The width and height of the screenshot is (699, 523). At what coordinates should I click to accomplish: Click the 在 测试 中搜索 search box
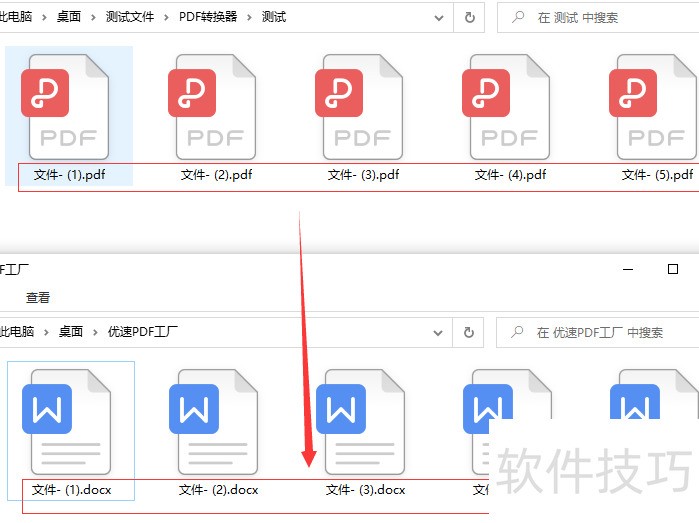click(598, 18)
